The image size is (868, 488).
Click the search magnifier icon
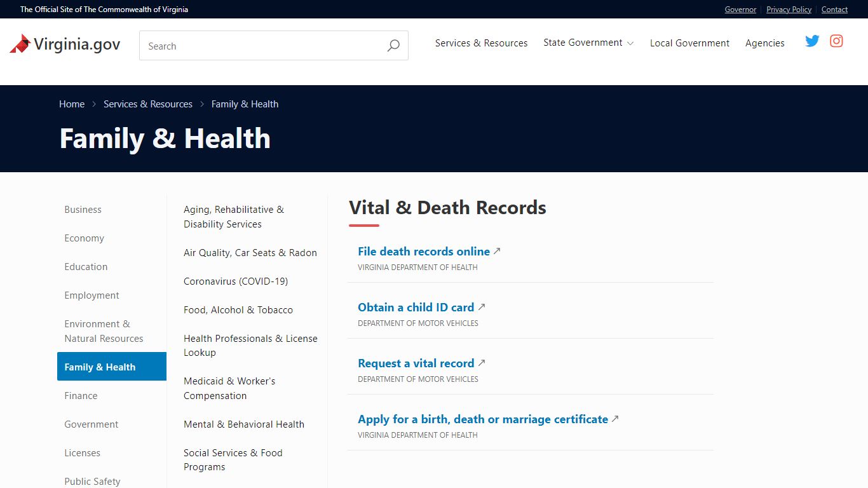pos(393,46)
